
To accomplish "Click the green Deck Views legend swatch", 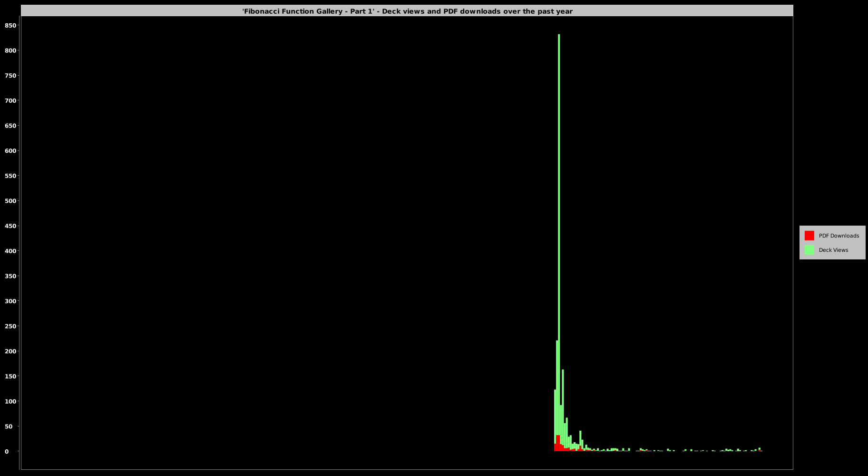I will pyautogui.click(x=809, y=250).
